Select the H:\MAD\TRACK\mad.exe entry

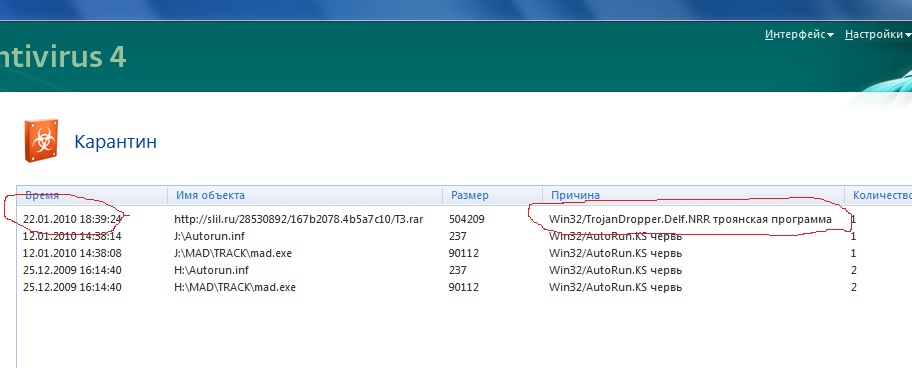click(235, 287)
